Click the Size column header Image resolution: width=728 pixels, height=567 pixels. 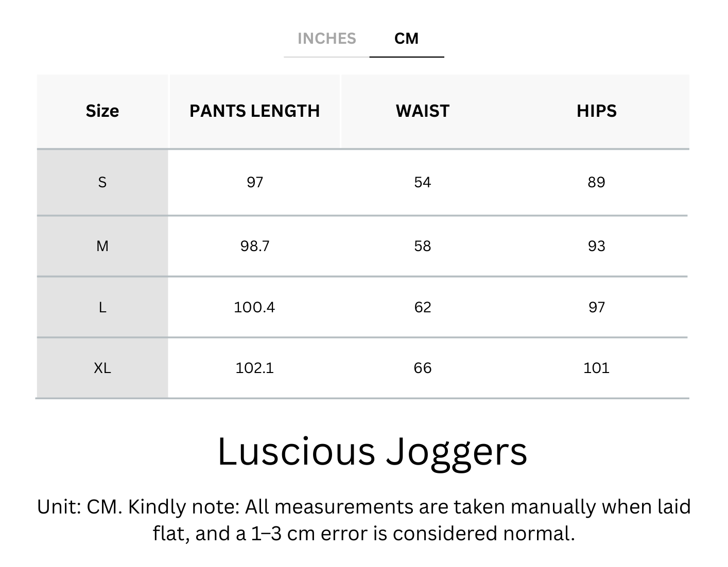pyautogui.click(x=102, y=111)
